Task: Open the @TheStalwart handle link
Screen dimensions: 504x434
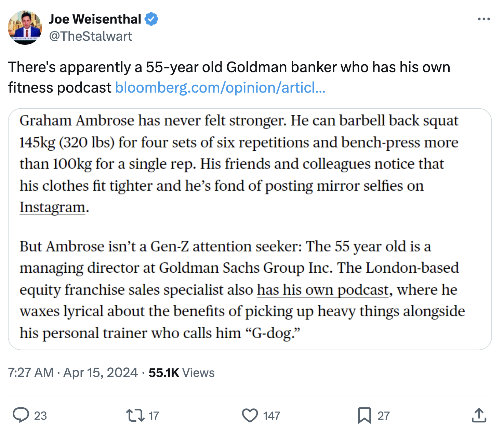Action: pos(91,36)
